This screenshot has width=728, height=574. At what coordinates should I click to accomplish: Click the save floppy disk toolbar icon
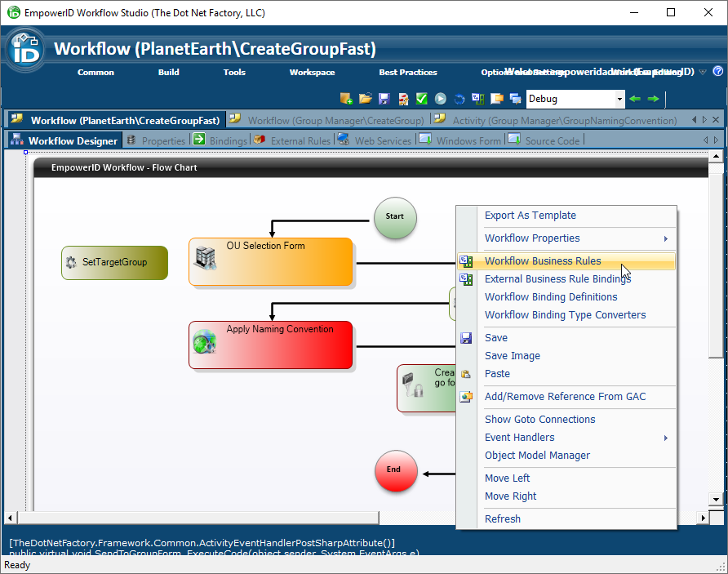(x=384, y=99)
